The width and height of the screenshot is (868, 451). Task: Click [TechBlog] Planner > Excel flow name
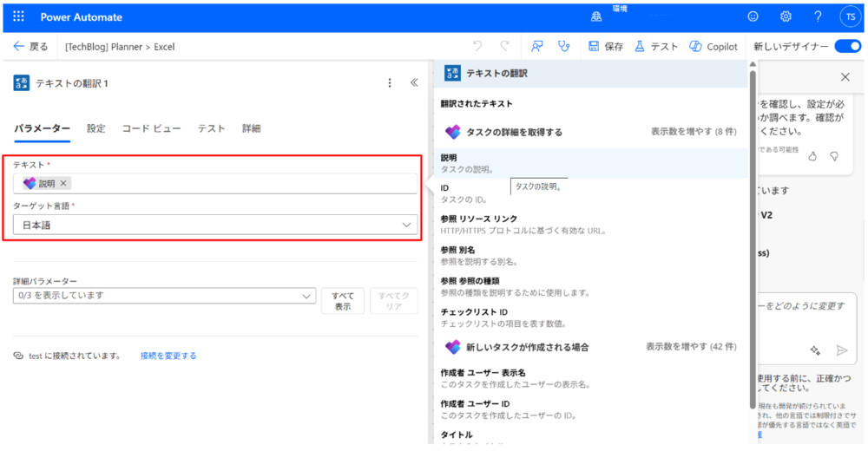[120, 47]
